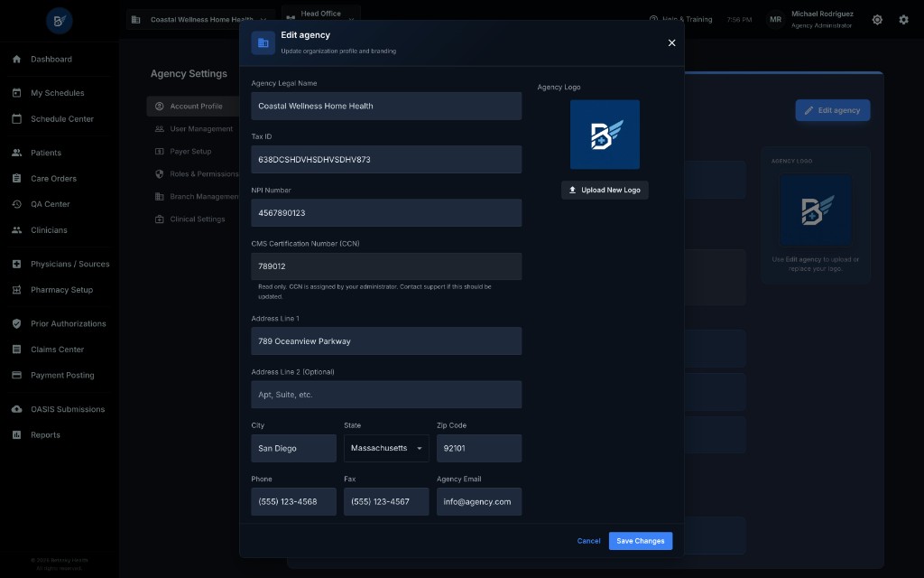924x578 pixels.
Task: Click the My Schedules calendar icon
Action: coord(16,93)
